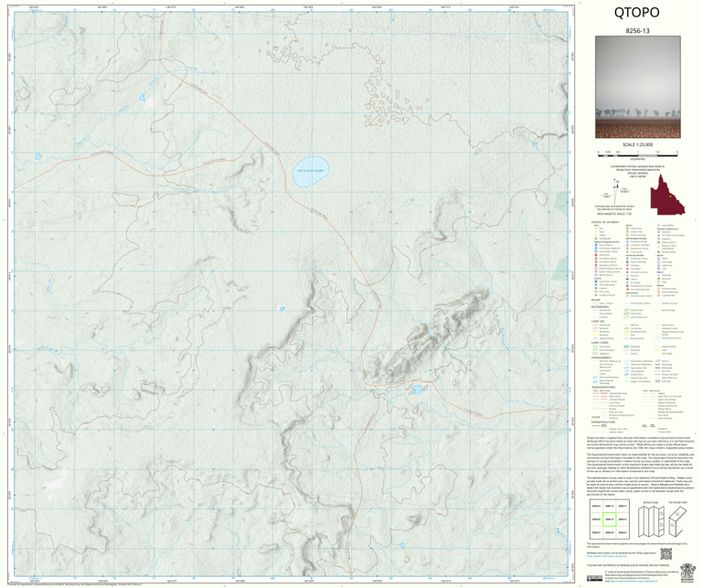Click the HYDROGRAPHY legend heading
Viewport: 702px width, 588px height.
[x=601, y=358]
